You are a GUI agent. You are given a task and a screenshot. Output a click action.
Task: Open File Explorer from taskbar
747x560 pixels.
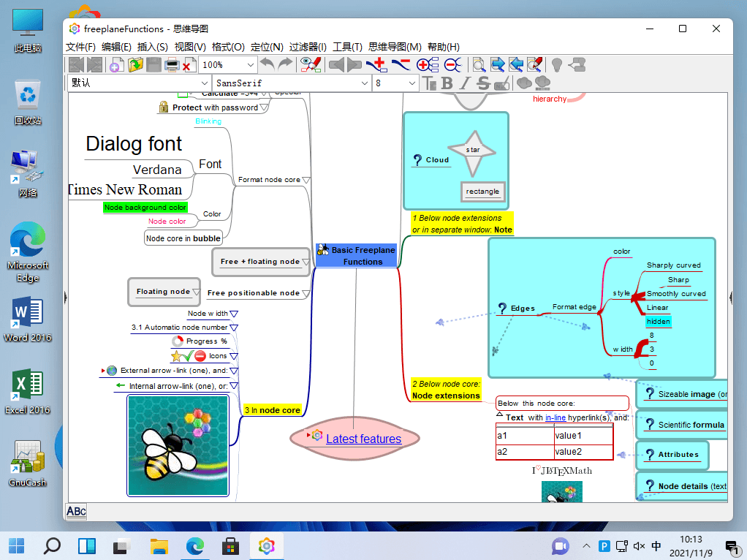click(159, 546)
